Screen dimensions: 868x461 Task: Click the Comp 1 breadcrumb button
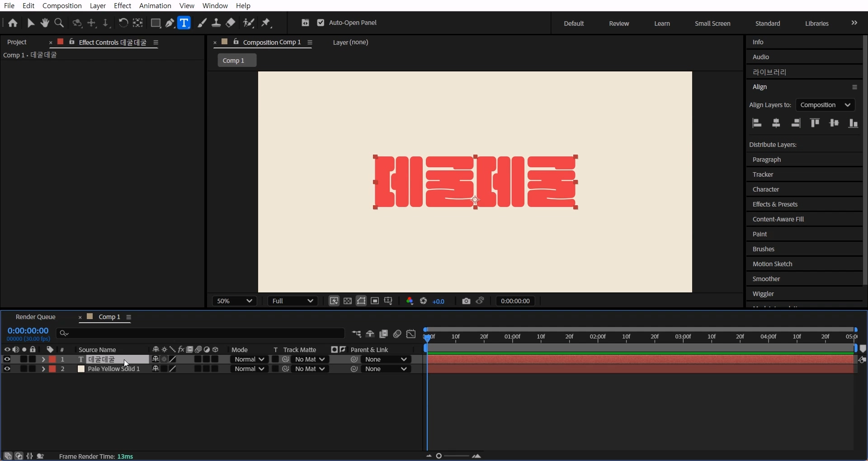coord(237,60)
